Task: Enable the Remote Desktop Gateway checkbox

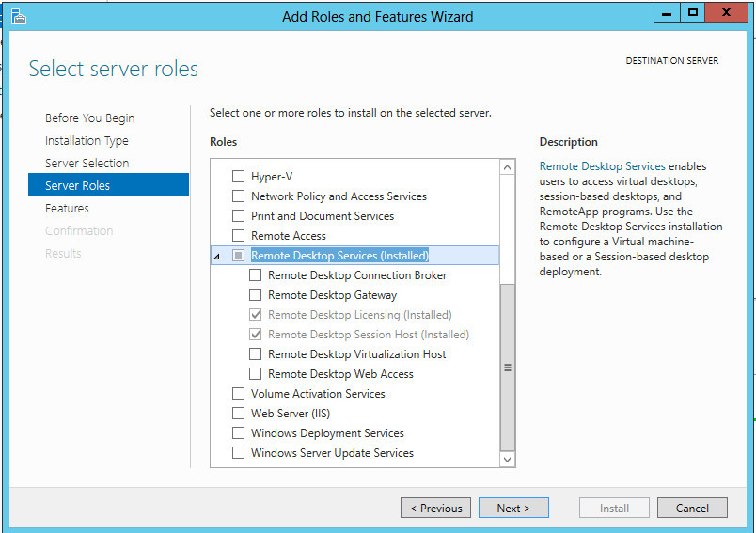Action: pos(255,295)
